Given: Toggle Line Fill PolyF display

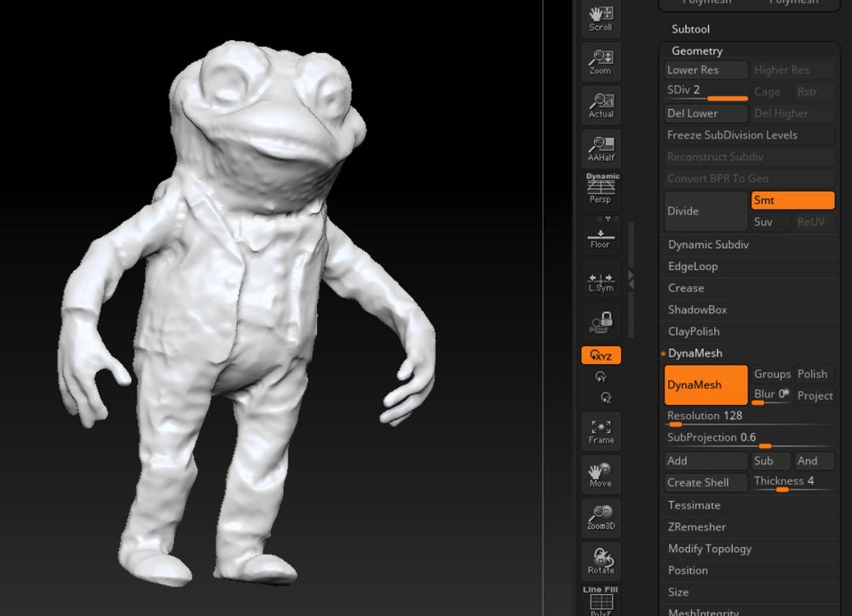Looking at the screenshot, I should pyautogui.click(x=601, y=601).
